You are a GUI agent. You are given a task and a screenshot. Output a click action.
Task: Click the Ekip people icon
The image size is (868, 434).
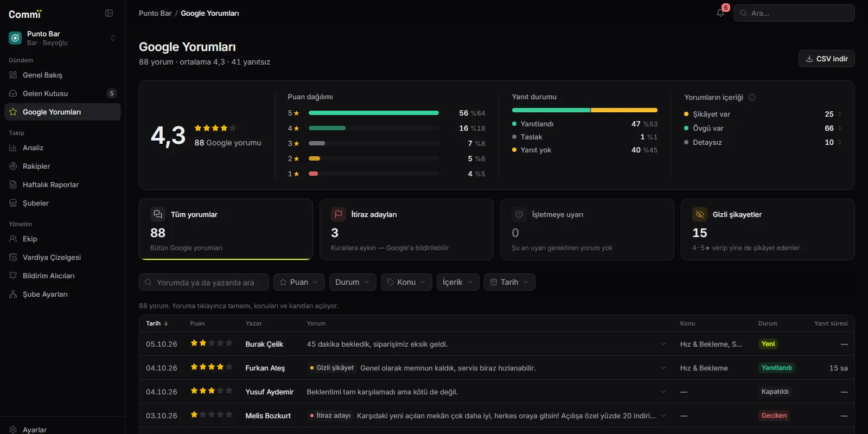click(x=13, y=239)
